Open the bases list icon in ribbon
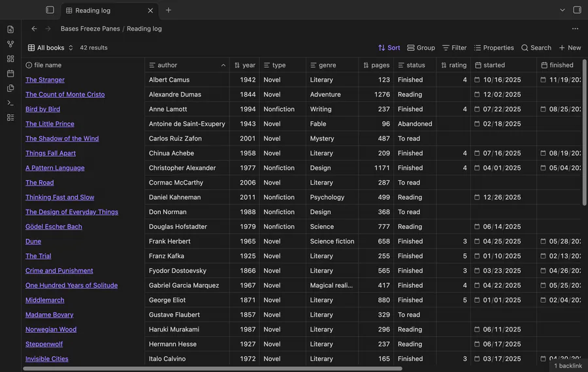 (10, 117)
